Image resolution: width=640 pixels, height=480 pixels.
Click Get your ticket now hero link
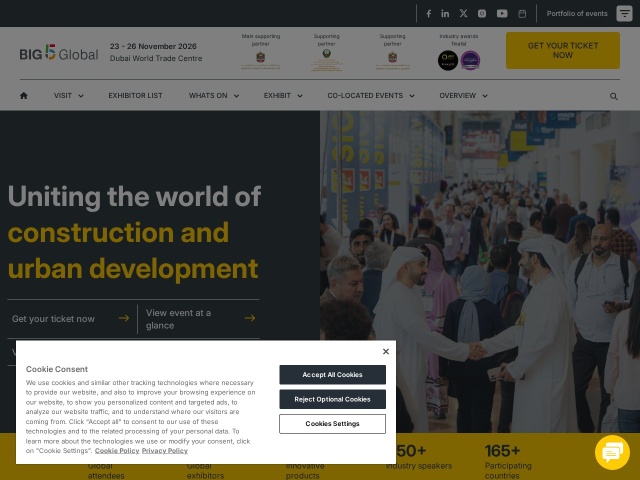tap(53, 319)
